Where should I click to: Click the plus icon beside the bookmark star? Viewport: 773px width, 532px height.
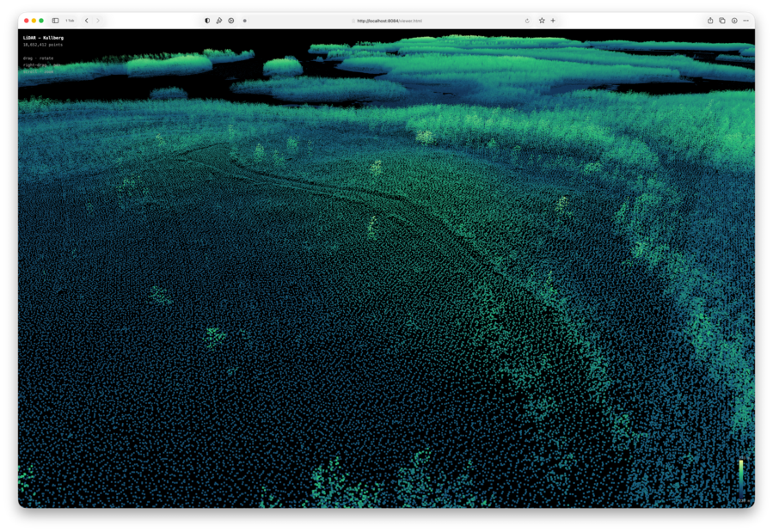(552, 21)
